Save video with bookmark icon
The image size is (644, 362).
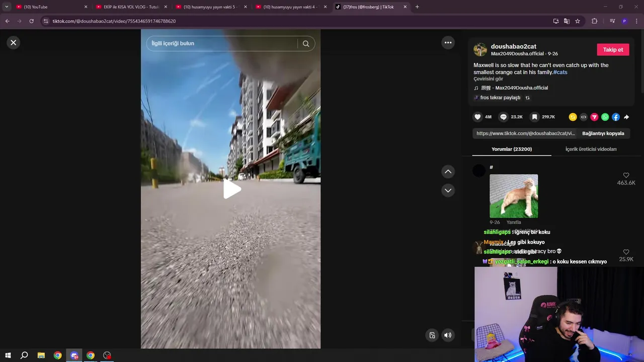coord(534,117)
